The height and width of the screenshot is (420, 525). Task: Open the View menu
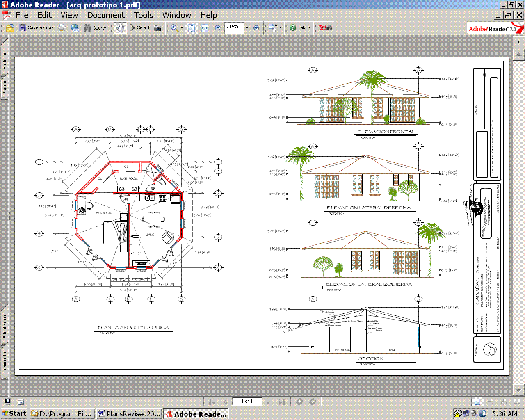(x=69, y=15)
